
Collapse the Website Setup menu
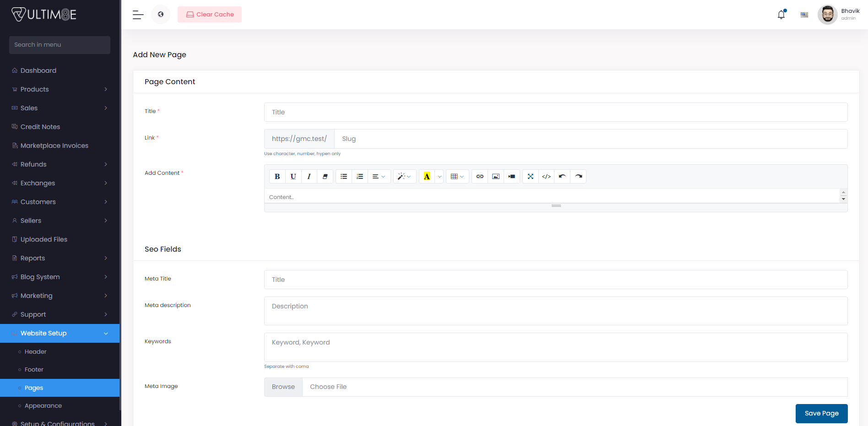[60, 333]
